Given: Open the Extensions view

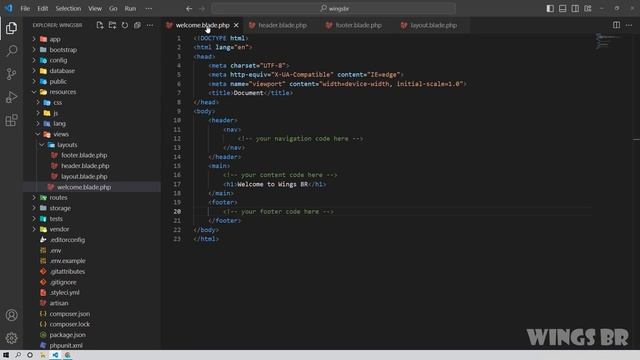Looking at the screenshot, I should (x=11, y=120).
